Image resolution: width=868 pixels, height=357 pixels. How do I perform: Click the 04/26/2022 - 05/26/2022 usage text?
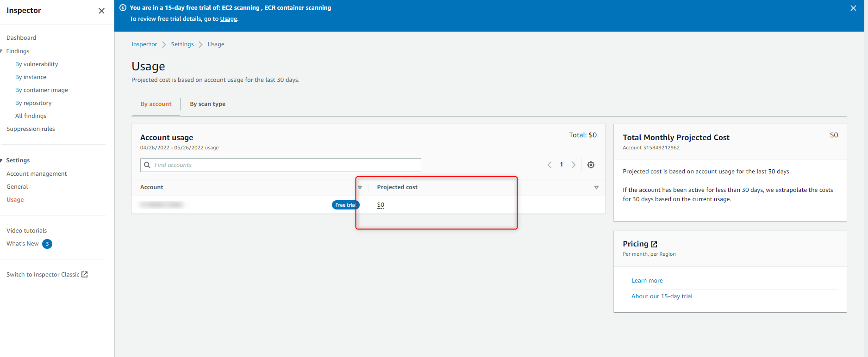(x=179, y=148)
